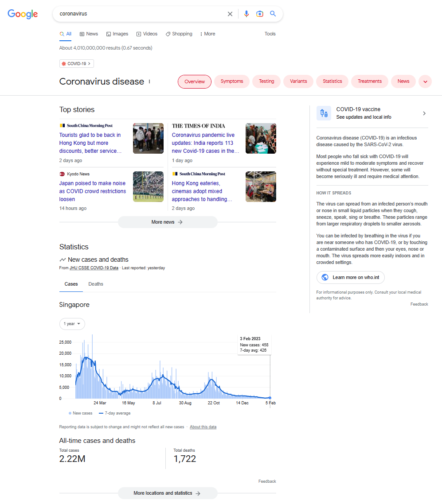
Task: Click into the coronavirus search input field
Action: 141,14
